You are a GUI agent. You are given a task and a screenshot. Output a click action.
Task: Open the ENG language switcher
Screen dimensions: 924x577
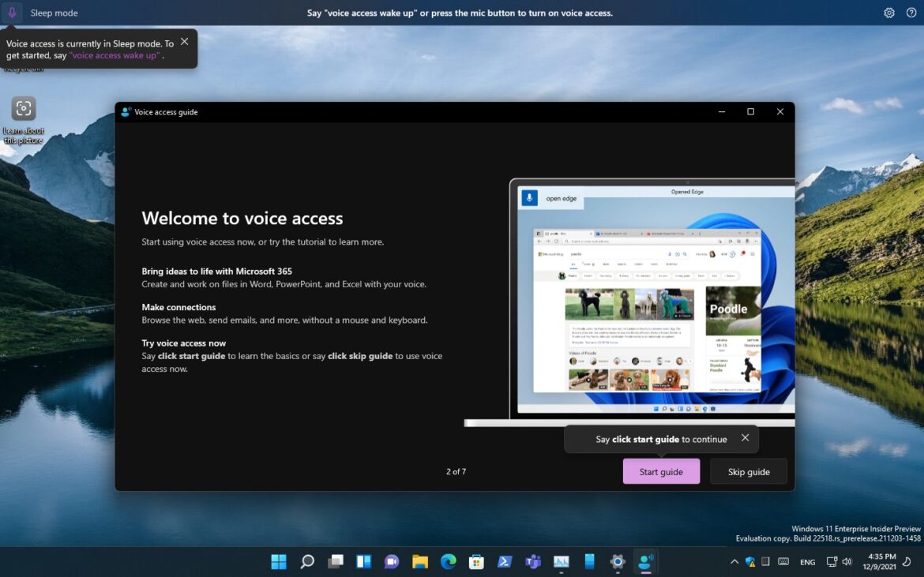[x=807, y=561]
